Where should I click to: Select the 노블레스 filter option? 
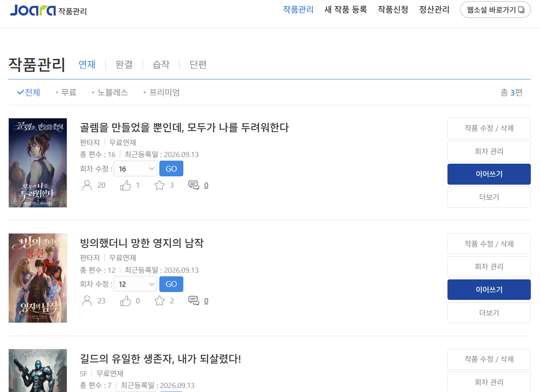(110, 92)
